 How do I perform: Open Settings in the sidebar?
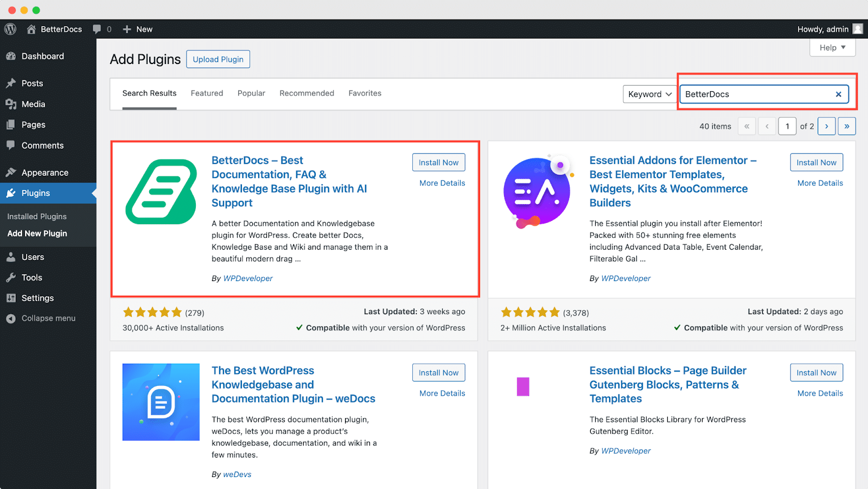[x=37, y=297]
